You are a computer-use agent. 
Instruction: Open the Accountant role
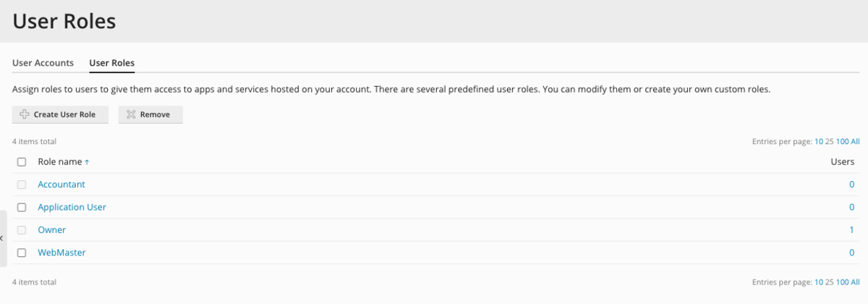(x=61, y=185)
